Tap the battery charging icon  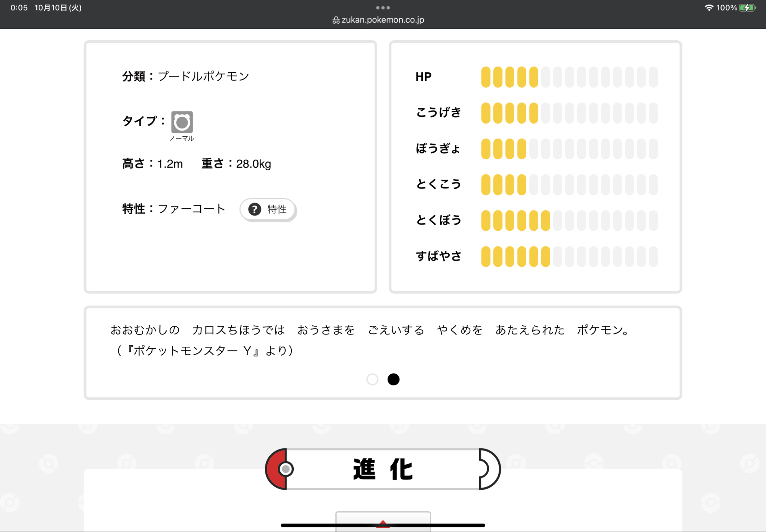point(747,8)
